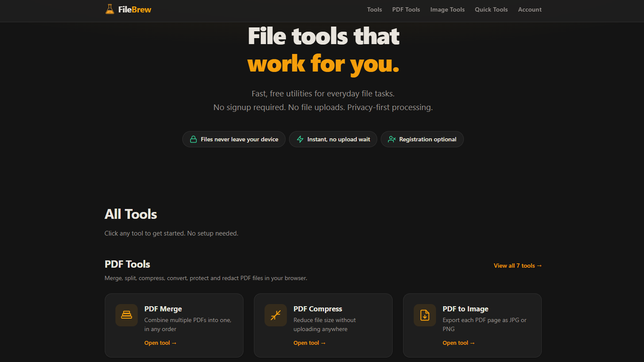644x362 pixels.
Task: Open the PDF to Image tool
Action: [x=459, y=343]
